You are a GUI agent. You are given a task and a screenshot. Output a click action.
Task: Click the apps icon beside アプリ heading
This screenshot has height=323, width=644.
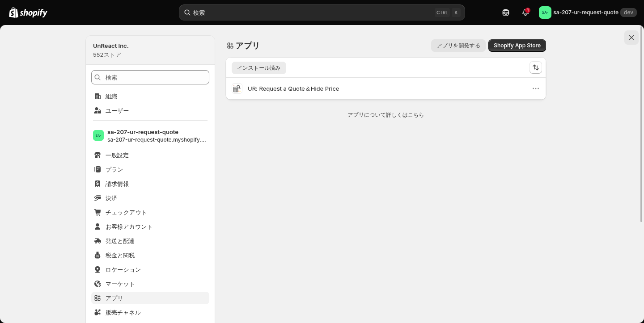(x=230, y=46)
